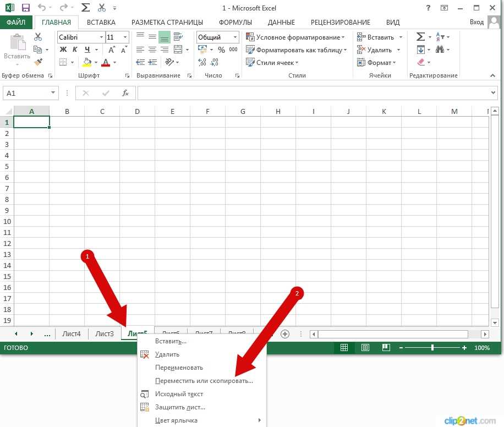This screenshot has width=504, height=427.
Task: Switch to Page Layout view in status bar
Action: point(365,348)
